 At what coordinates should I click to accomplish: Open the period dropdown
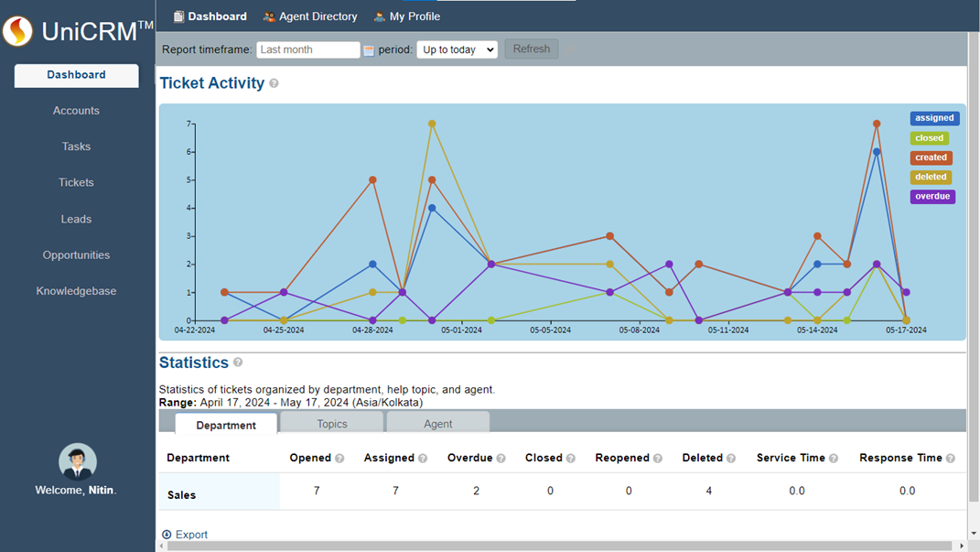click(x=457, y=49)
